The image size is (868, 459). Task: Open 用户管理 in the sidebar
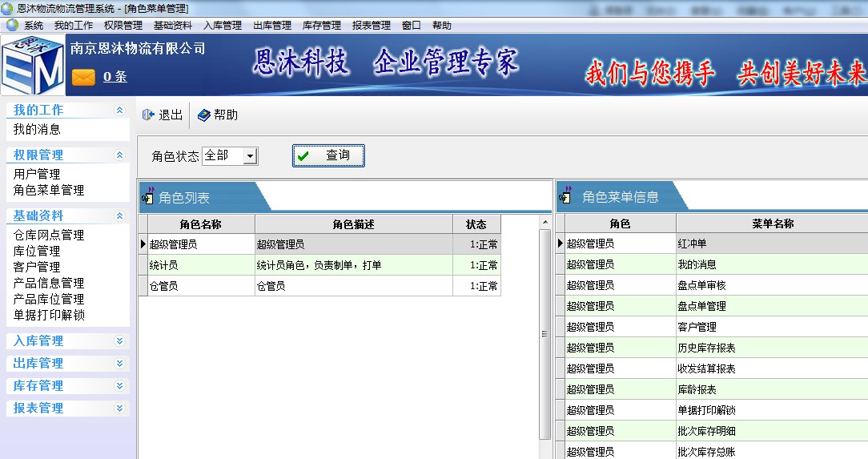click(x=37, y=174)
